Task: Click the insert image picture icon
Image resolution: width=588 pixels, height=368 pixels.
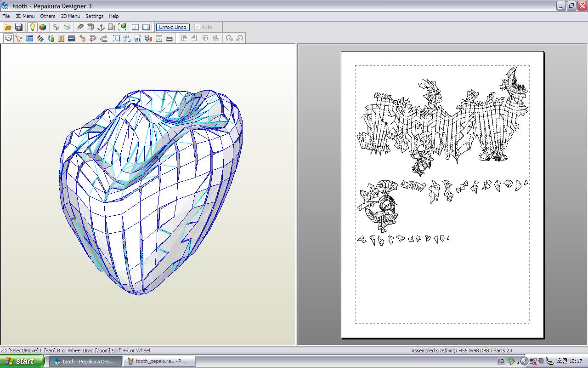Action: [x=72, y=39]
